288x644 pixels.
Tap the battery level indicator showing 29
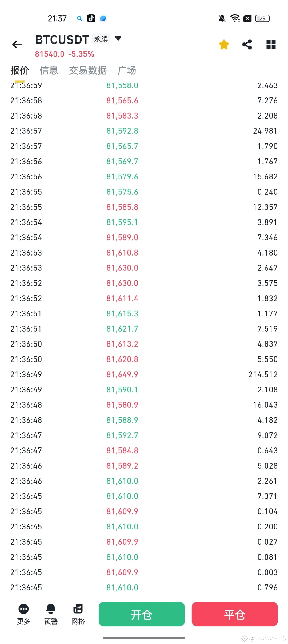(262, 18)
